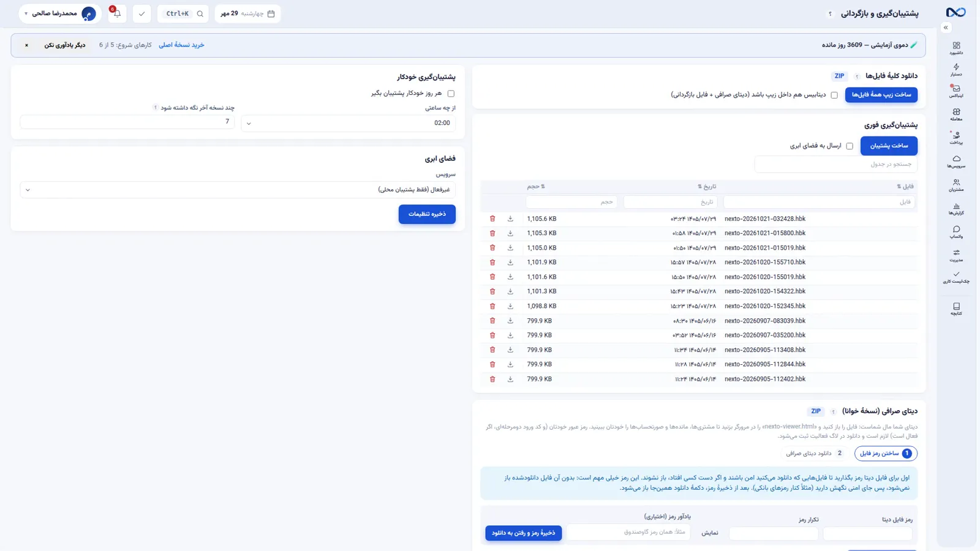Open the کتابچه (booklet) sidebar icon
The width and height of the screenshot is (980, 551).
click(956, 309)
